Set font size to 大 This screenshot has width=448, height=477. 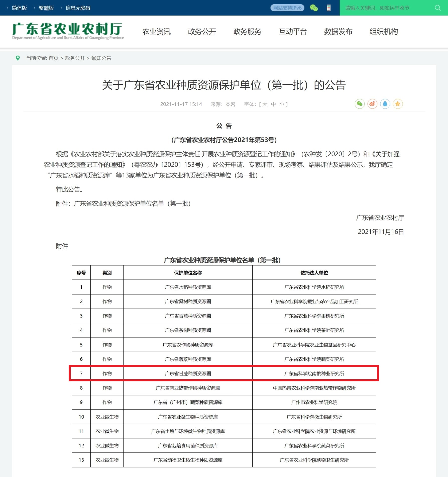coord(265,104)
